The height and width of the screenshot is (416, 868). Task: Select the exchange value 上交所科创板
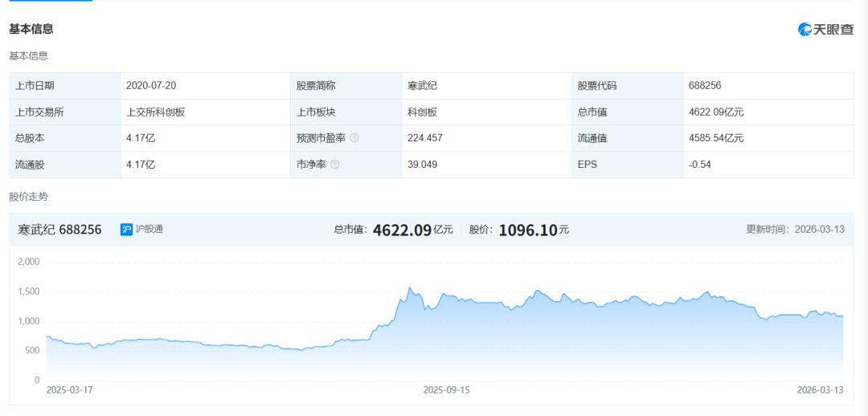click(156, 112)
